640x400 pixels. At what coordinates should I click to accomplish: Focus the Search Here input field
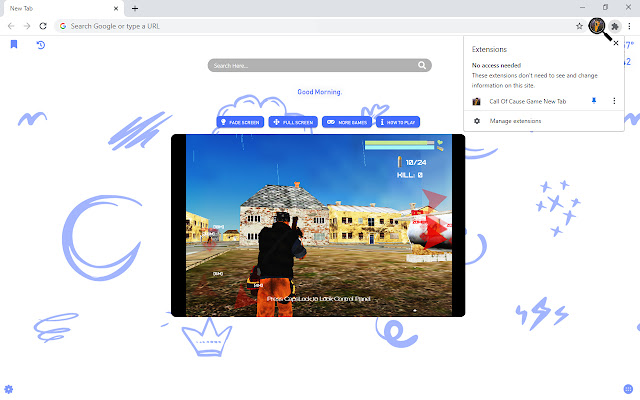tap(310, 65)
